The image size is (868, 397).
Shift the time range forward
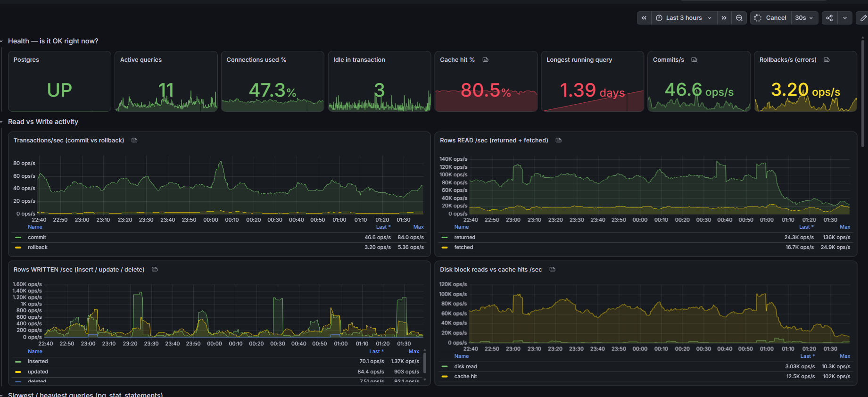[x=724, y=18]
